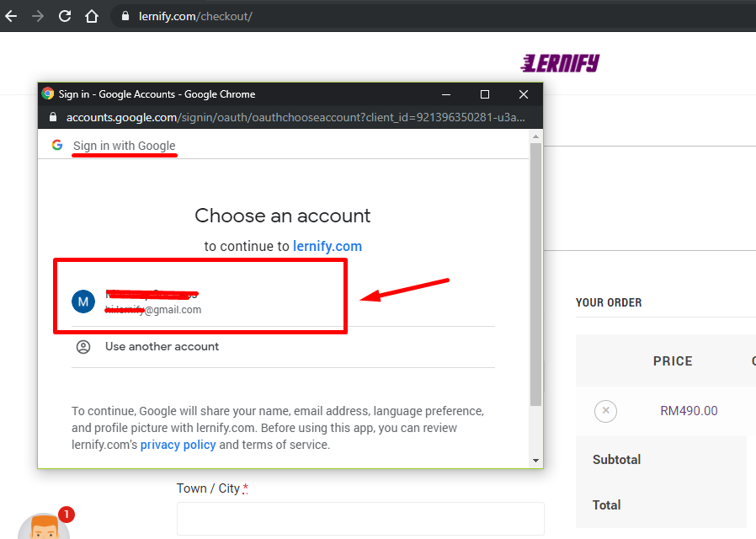Click the YOUR ORDER heading
Image resolution: width=756 pixels, height=539 pixels.
609,302
